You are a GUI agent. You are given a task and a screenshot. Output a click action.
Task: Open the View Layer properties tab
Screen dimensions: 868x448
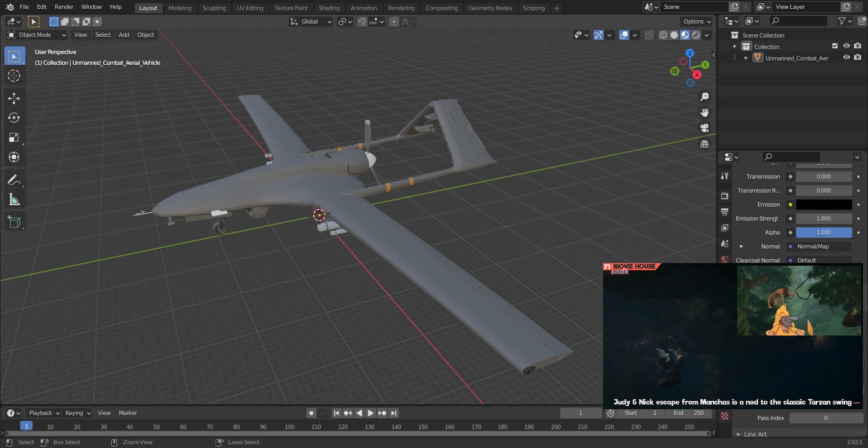(x=724, y=227)
